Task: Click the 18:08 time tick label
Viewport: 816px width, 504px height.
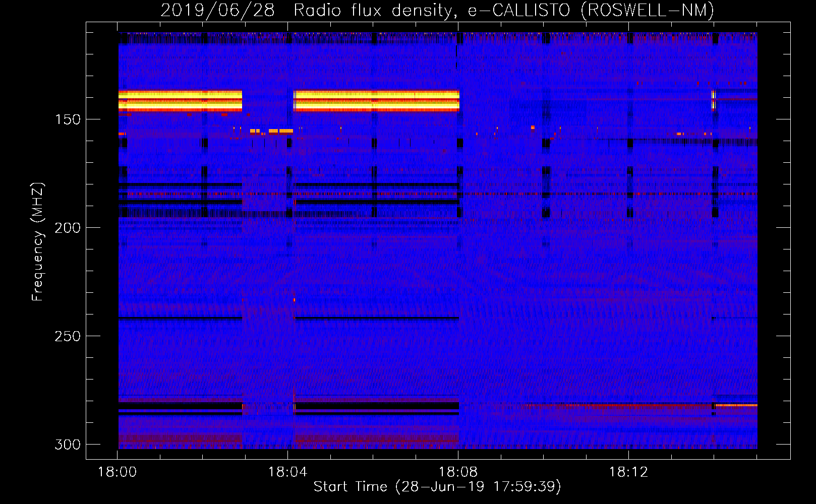Action: point(458,472)
